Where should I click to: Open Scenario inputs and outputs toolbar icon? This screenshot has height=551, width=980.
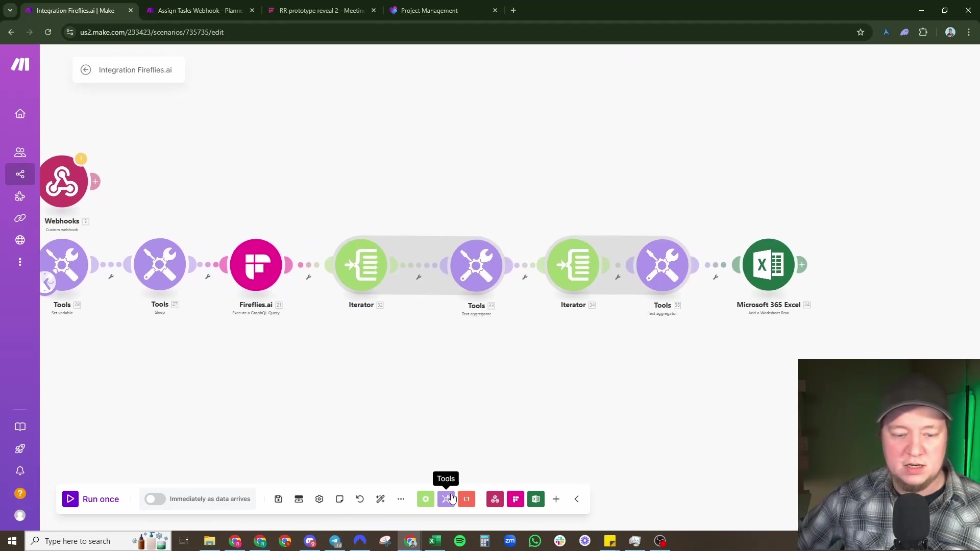(x=299, y=499)
